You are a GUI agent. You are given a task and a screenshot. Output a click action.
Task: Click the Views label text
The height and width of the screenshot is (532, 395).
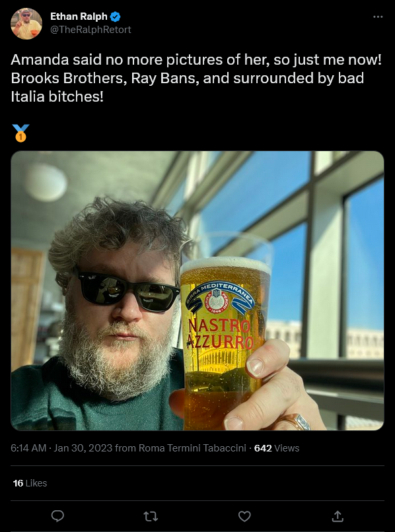287,448
